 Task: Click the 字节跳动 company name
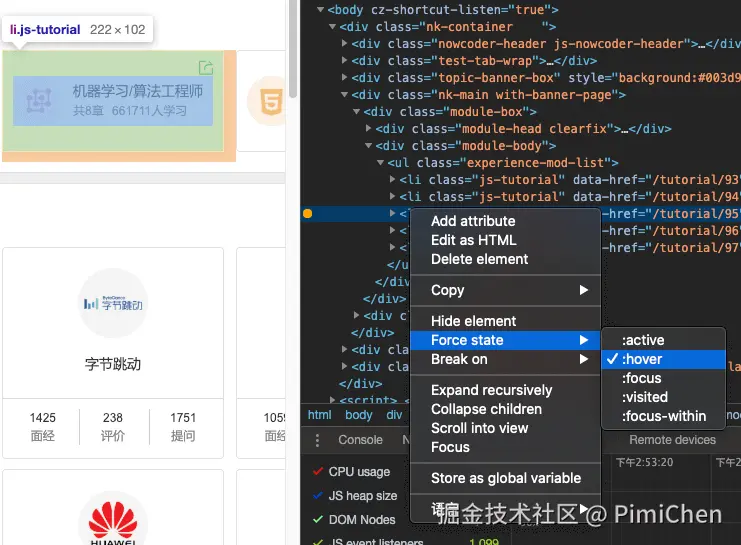point(113,364)
